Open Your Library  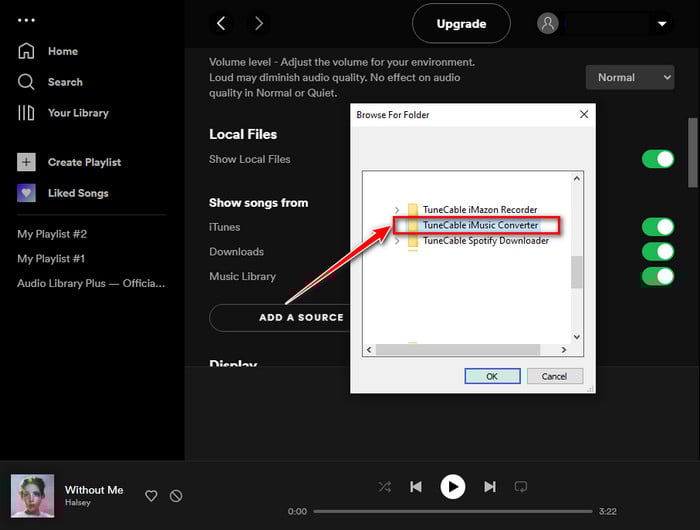[78, 113]
